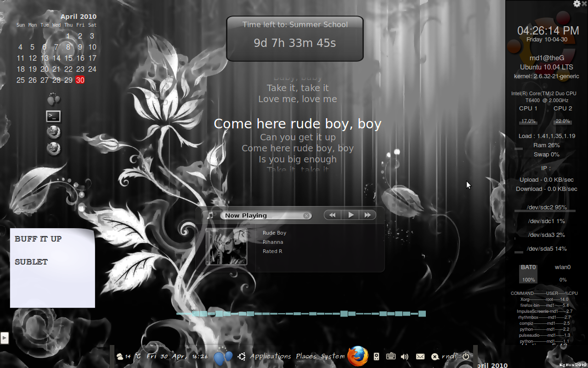Launch Terminal from the left launcher
This screenshot has width=588, height=368.
(53, 116)
